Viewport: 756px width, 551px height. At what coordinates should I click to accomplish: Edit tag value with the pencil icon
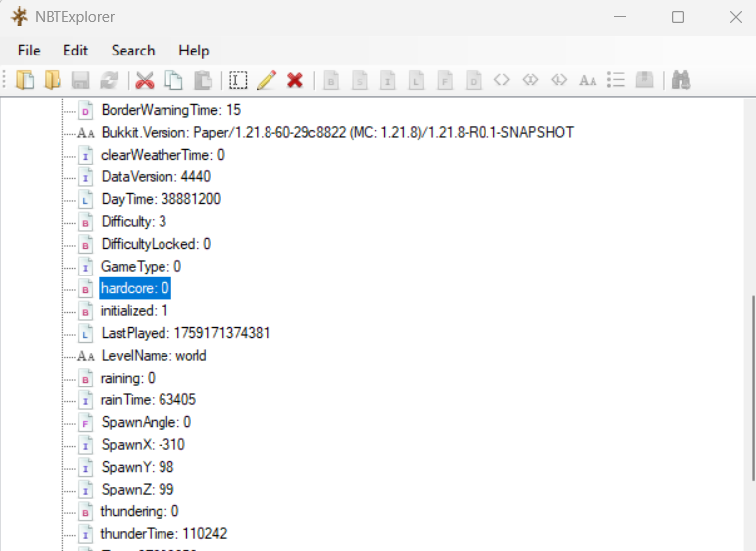coord(267,80)
